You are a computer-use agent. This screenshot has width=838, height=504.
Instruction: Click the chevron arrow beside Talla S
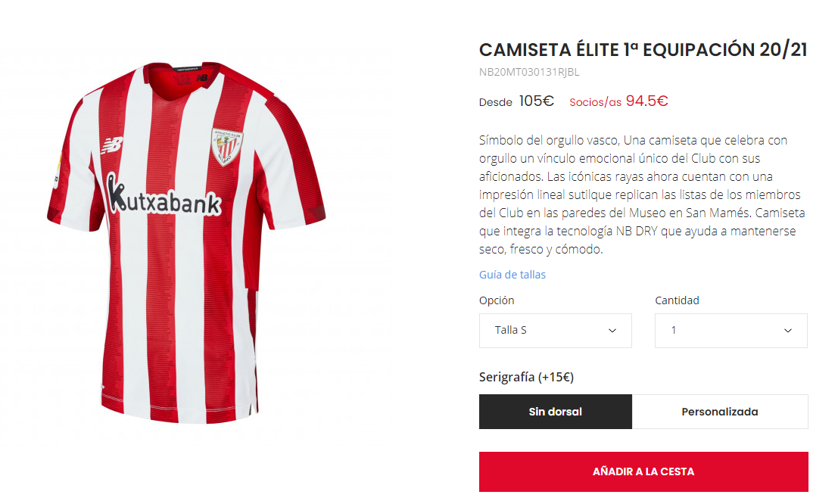pyautogui.click(x=612, y=331)
